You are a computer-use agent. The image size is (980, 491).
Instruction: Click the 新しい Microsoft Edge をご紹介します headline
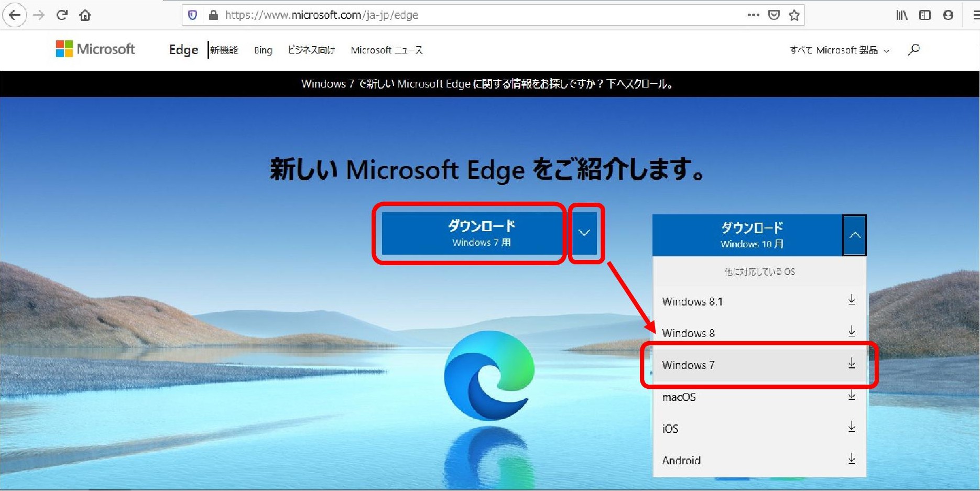[488, 169]
